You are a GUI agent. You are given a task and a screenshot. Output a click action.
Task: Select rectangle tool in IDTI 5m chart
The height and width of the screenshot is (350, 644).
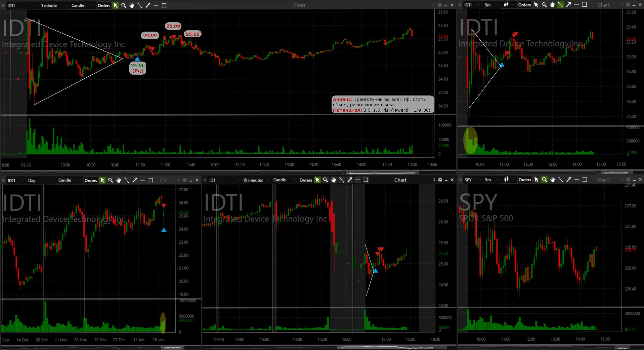pyautogui.click(x=585, y=5)
